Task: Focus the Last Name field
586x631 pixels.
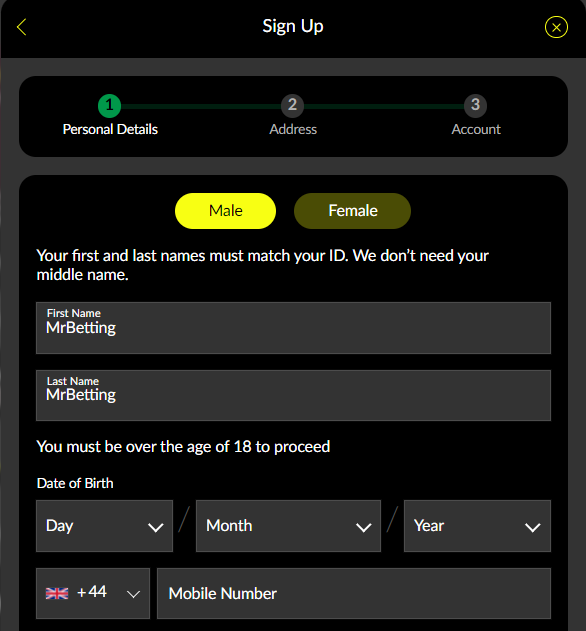Action: click(x=293, y=395)
